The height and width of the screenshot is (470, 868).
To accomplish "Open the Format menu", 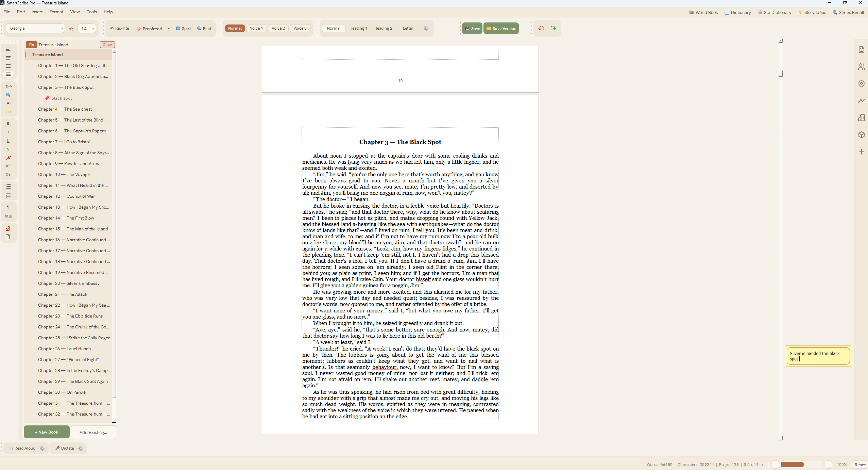I will [56, 12].
